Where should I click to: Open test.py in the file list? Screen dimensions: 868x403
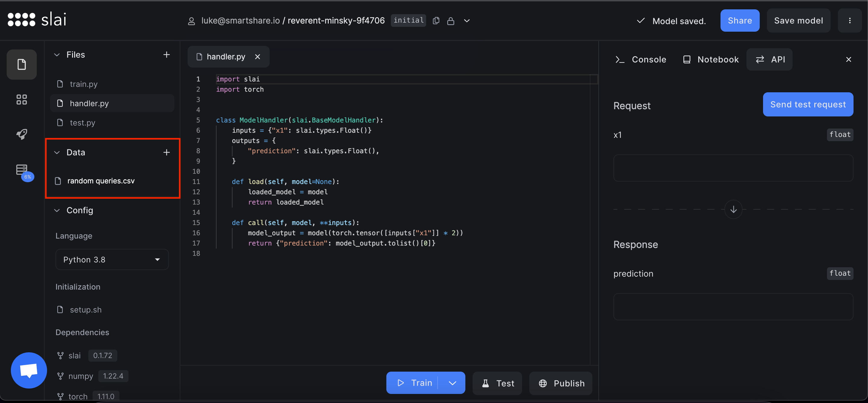pos(112,123)
